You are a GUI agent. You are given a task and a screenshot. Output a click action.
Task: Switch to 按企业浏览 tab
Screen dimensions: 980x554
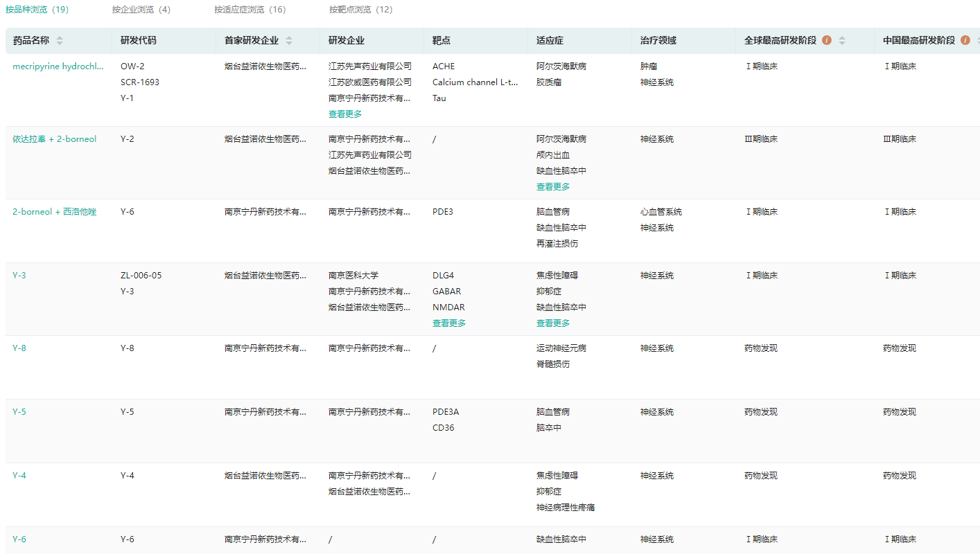pos(141,10)
